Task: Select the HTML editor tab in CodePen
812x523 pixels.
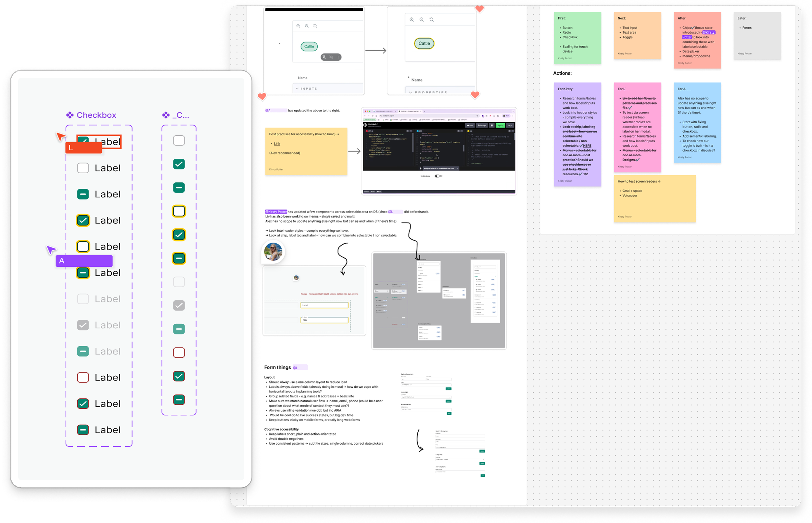Action: click(370, 131)
